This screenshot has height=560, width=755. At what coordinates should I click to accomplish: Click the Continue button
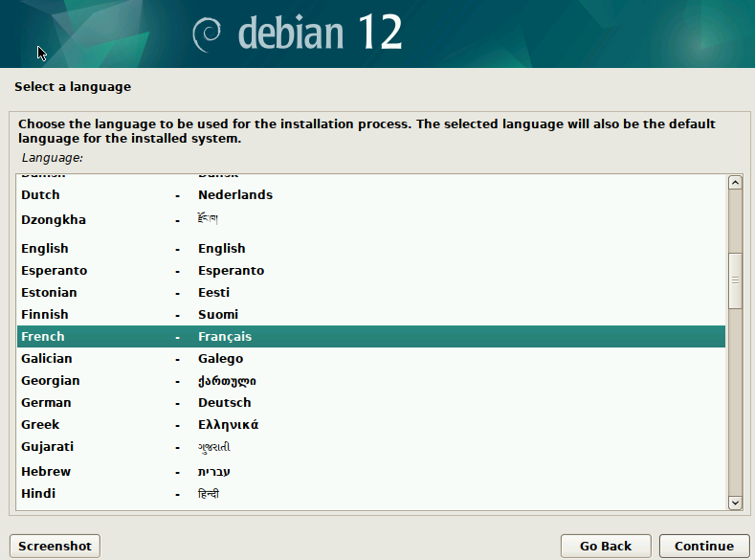pyautogui.click(x=704, y=546)
